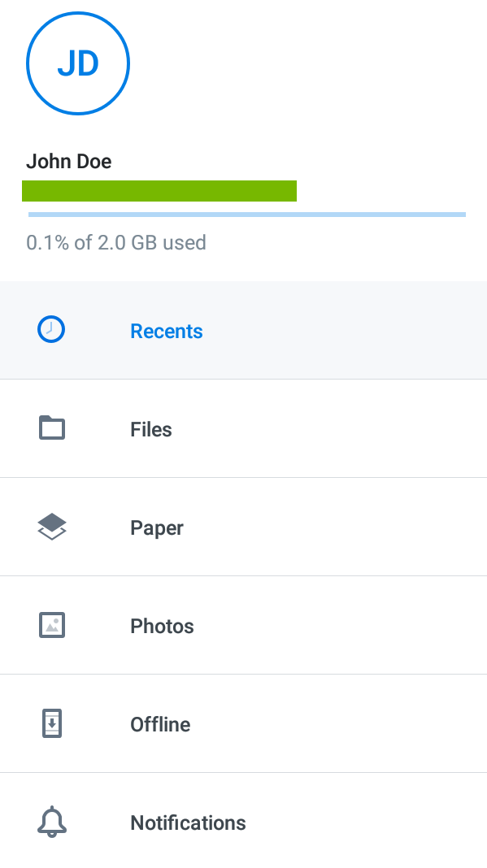Open Notifications using the bell icon
The height and width of the screenshot is (868, 487).
(x=51, y=822)
